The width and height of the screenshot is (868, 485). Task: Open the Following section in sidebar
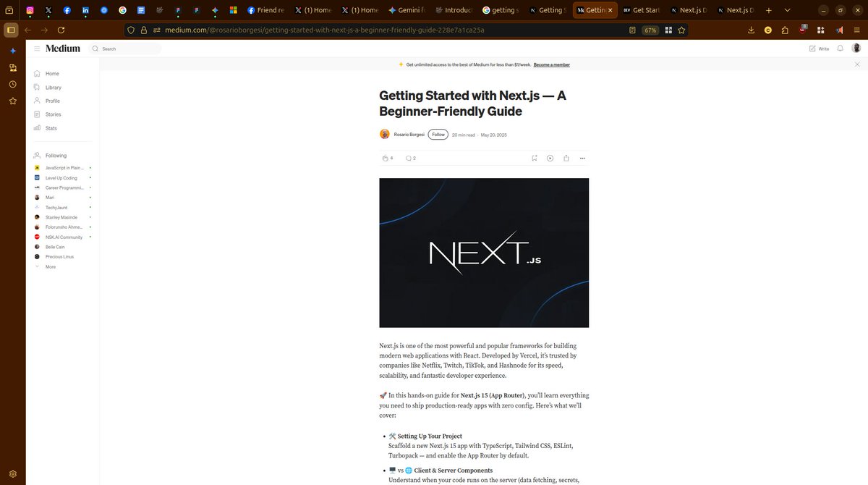click(50, 156)
